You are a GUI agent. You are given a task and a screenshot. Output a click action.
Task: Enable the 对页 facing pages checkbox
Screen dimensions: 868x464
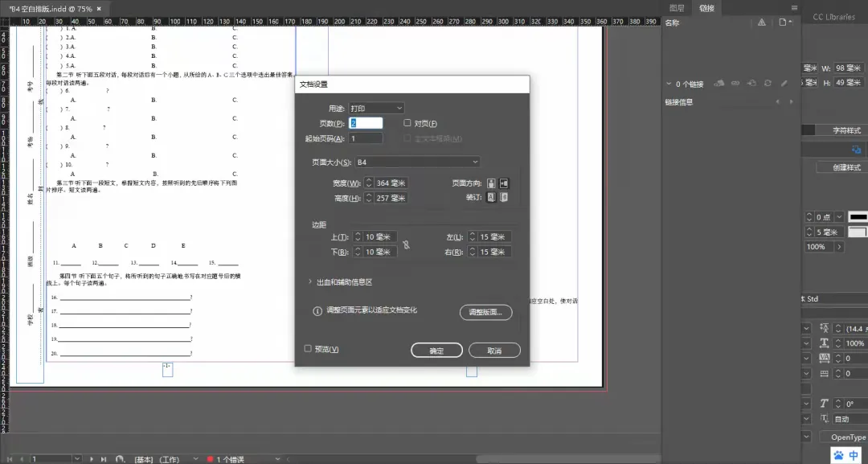point(407,123)
